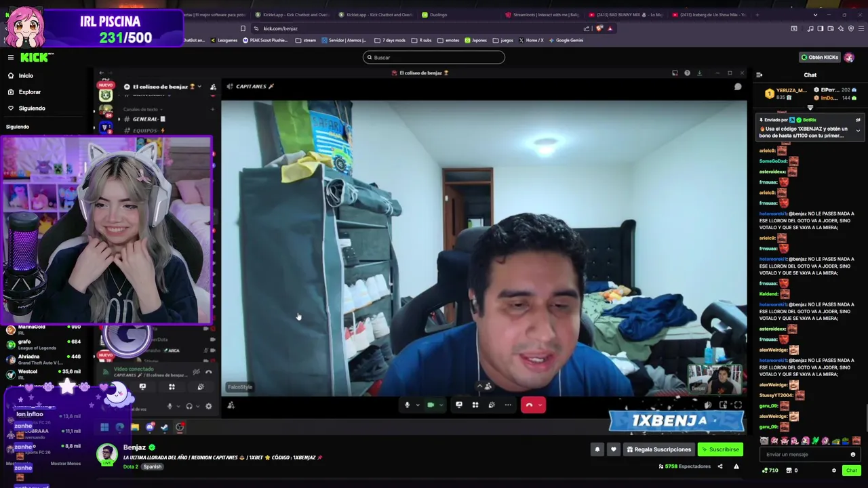868x488 pixels.
Task: Expand the pinned message chevron
Action: click(858, 131)
